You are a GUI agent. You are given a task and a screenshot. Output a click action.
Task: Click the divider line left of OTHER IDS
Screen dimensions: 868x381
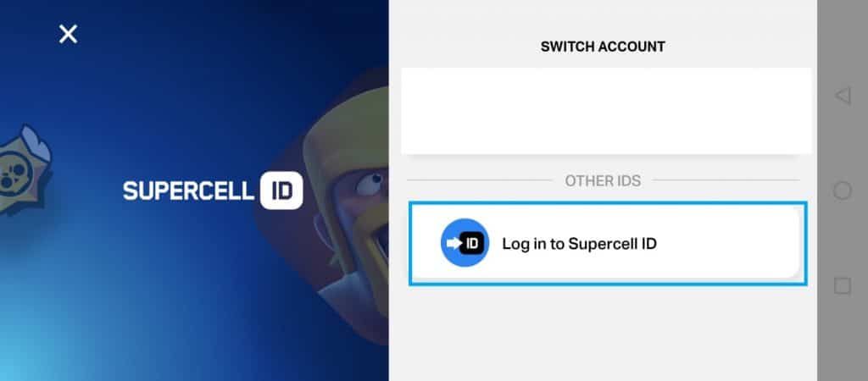(x=480, y=180)
